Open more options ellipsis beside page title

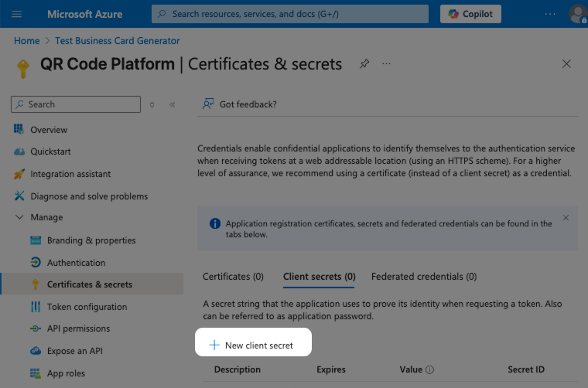click(x=387, y=64)
